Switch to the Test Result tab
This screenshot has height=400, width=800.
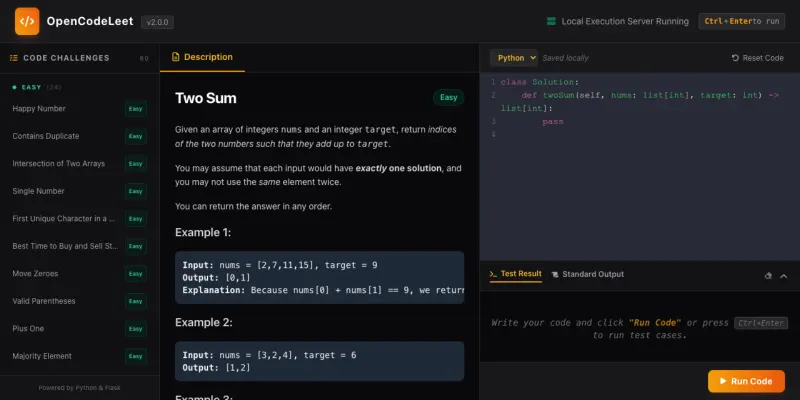click(516, 274)
